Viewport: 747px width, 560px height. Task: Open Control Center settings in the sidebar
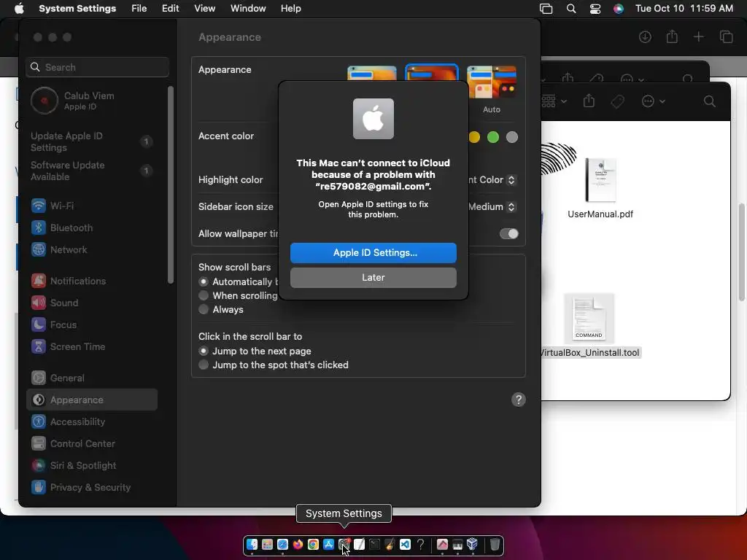[91, 444]
